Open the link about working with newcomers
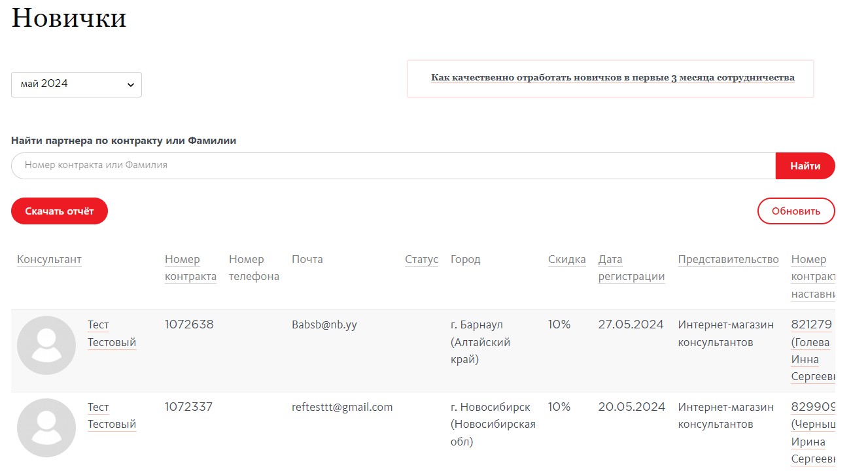 pos(612,78)
